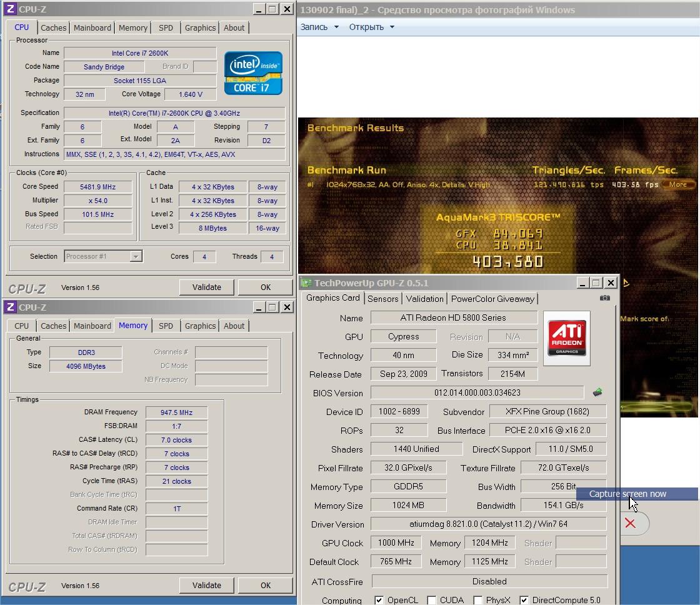Viewport: 700px width, 605px height.
Task: Click the Specification field in CPU-Z
Action: pos(174,113)
